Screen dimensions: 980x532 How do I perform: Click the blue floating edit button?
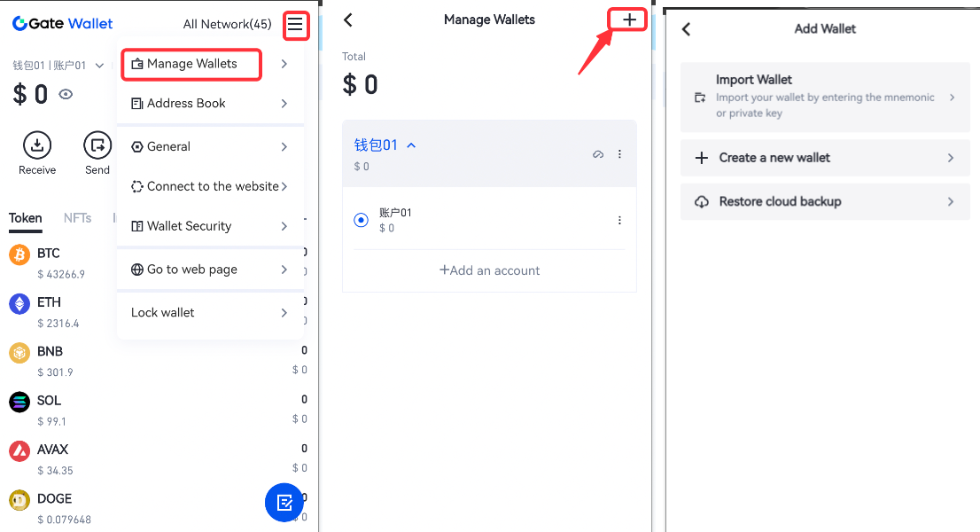tap(284, 503)
